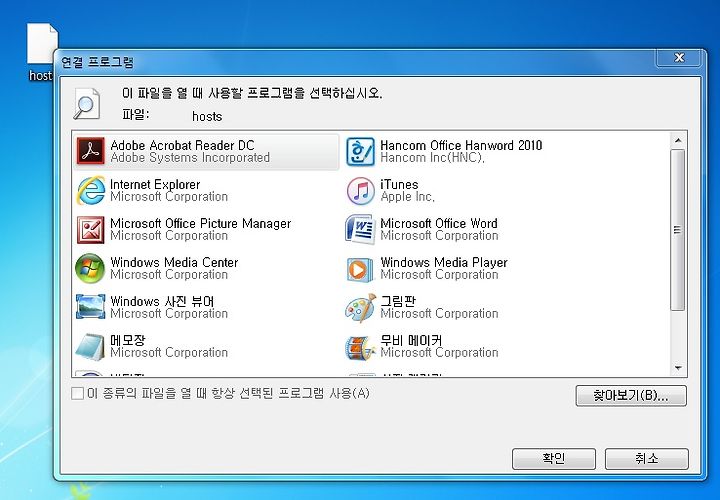Confirm with the 확인 button
The height and width of the screenshot is (500, 720).
point(554,458)
